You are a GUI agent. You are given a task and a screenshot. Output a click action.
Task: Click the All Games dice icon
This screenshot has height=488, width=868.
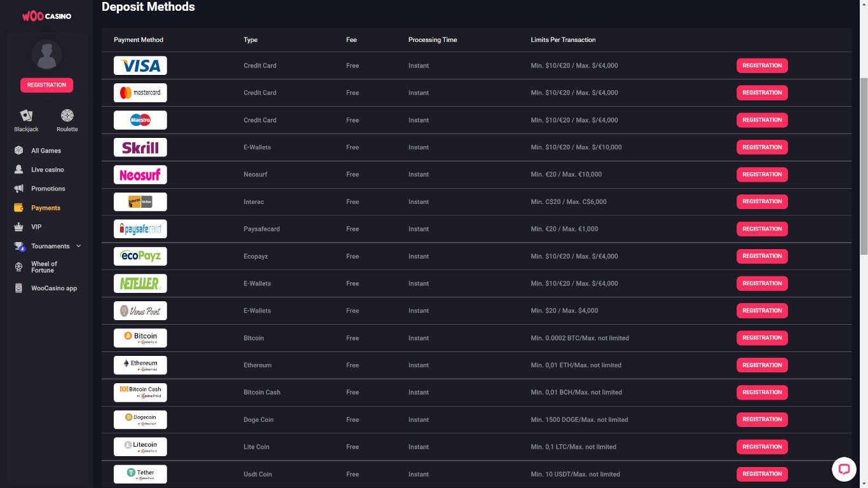[19, 151]
